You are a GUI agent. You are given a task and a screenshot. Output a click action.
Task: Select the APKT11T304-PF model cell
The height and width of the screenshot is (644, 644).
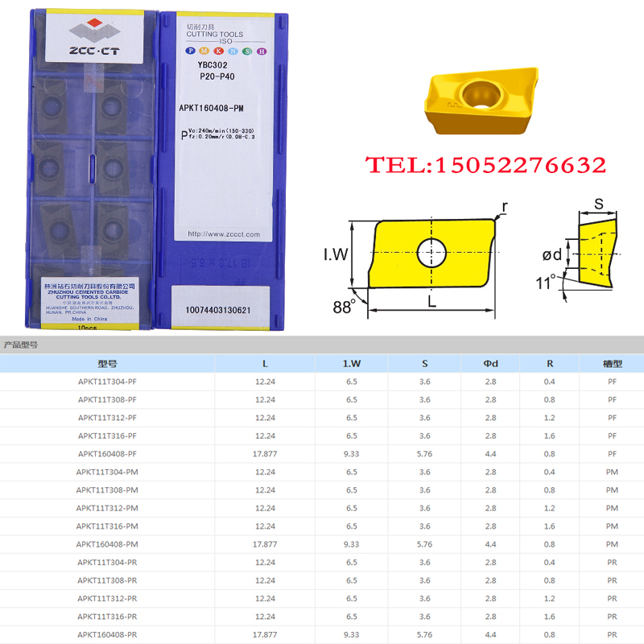(x=107, y=382)
